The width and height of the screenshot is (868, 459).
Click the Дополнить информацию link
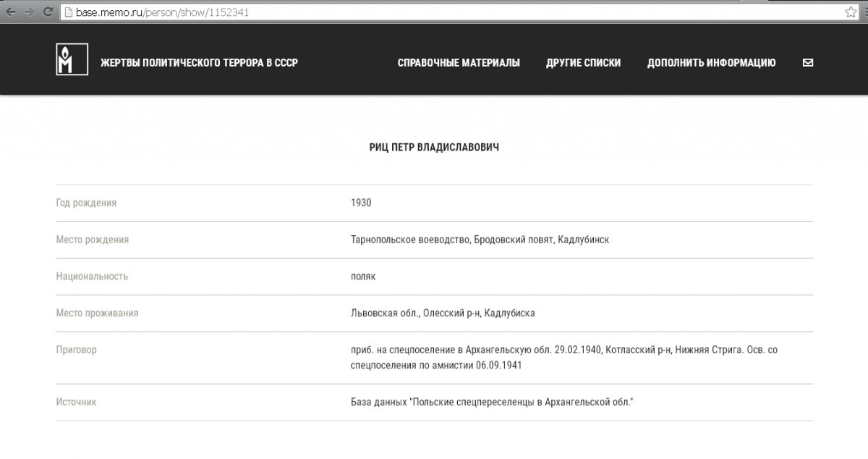(711, 63)
